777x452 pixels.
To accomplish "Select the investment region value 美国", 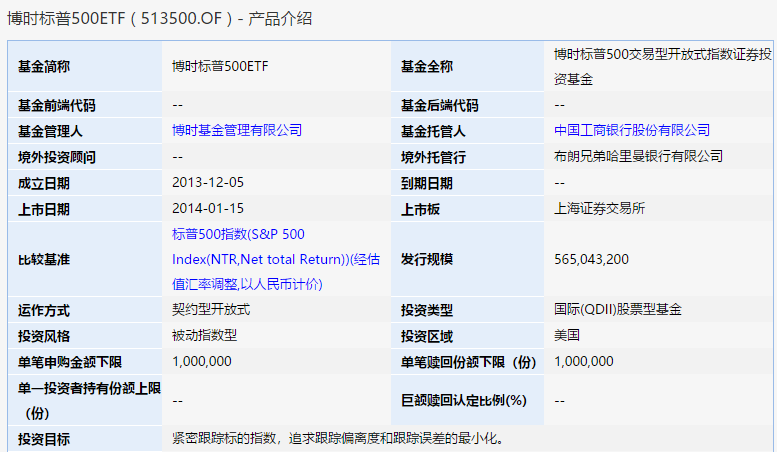I will point(567,336).
